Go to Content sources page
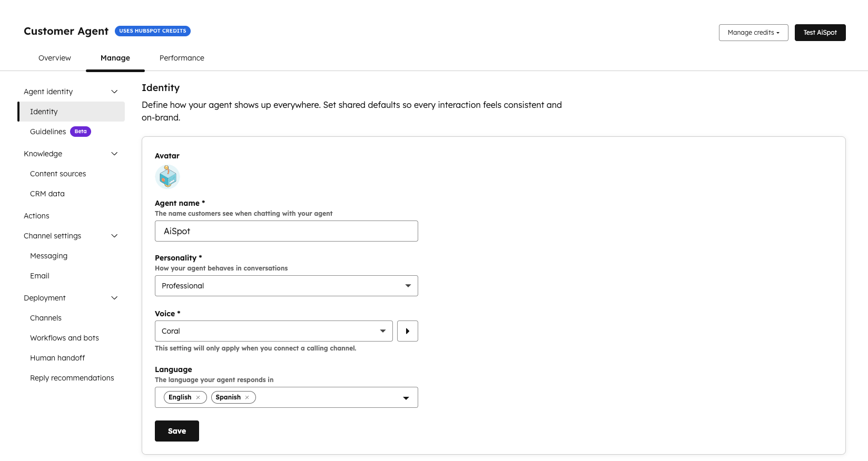Image resolution: width=868 pixels, height=461 pixels. (58, 174)
